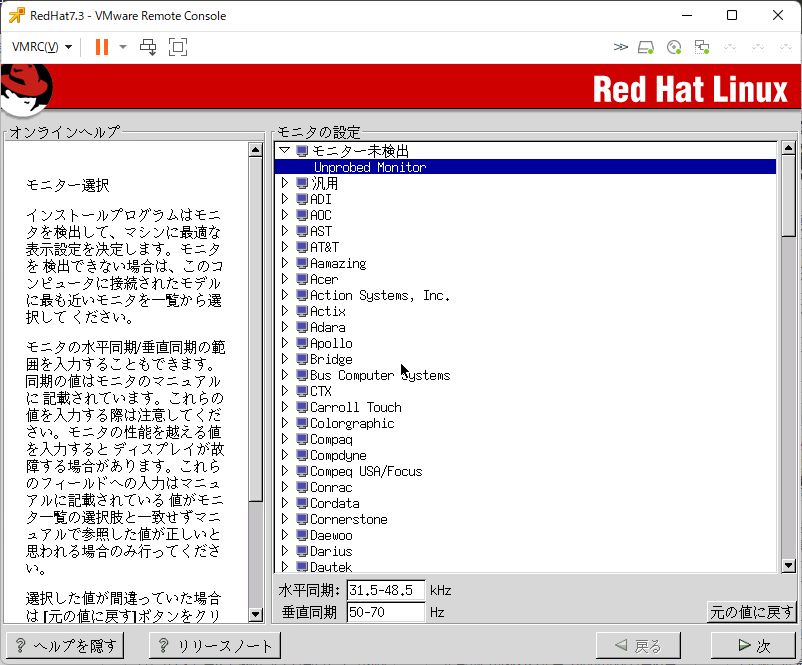
Task: Show more devices chevron icon
Action: tap(620, 47)
